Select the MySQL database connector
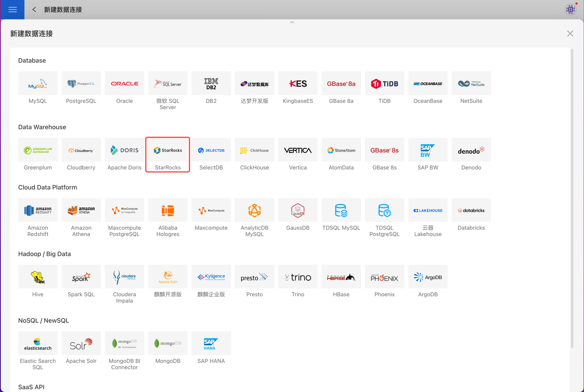Screen dimensions: 584x392 (38, 84)
